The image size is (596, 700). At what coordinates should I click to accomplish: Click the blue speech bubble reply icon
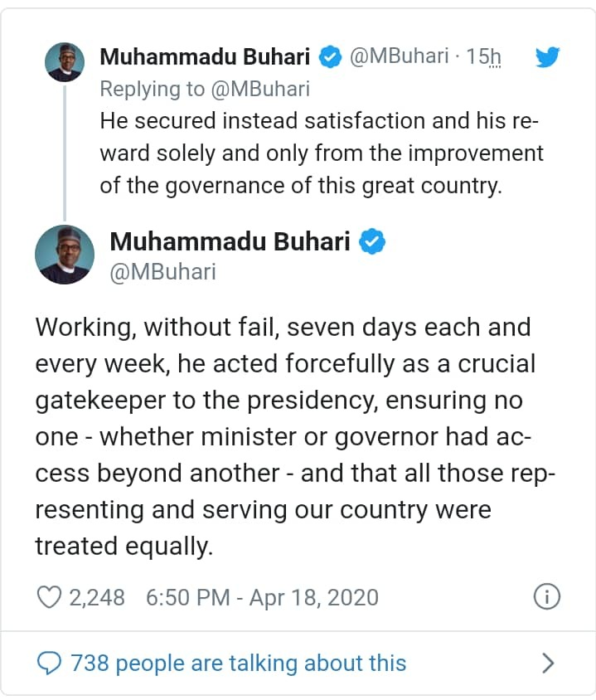click(51, 663)
